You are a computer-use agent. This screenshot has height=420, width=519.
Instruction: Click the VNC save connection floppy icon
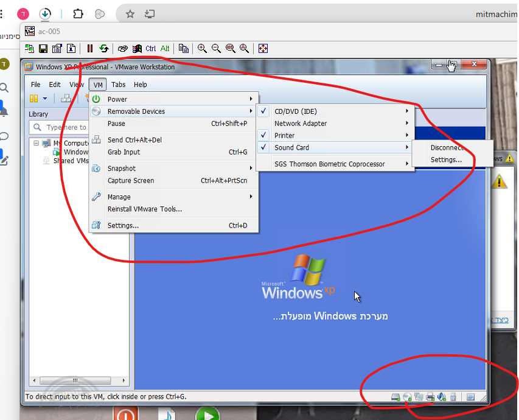point(43,49)
